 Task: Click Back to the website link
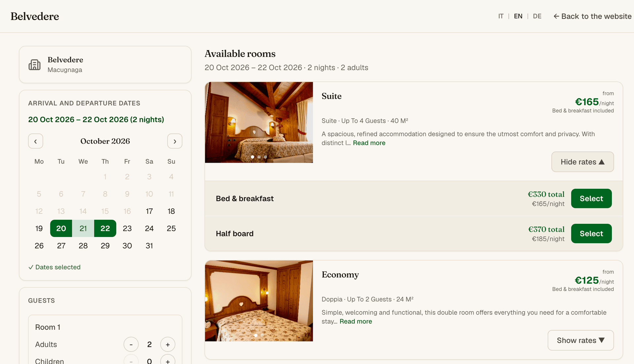click(x=592, y=16)
